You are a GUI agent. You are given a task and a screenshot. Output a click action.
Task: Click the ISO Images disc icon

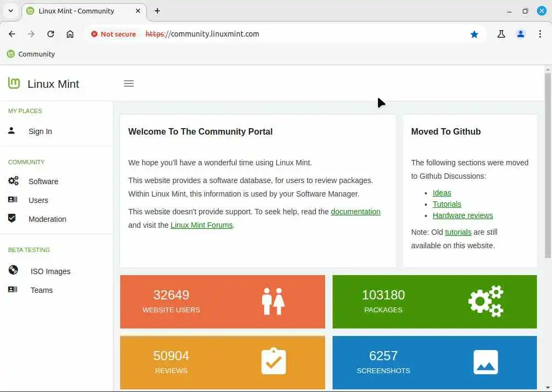pyautogui.click(x=13, y=270)
